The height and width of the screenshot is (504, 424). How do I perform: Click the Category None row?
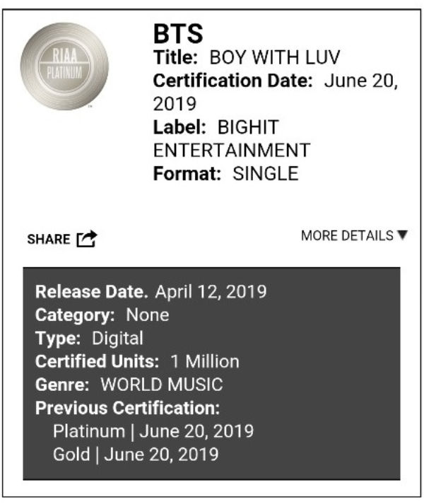[x=102, y=315]
